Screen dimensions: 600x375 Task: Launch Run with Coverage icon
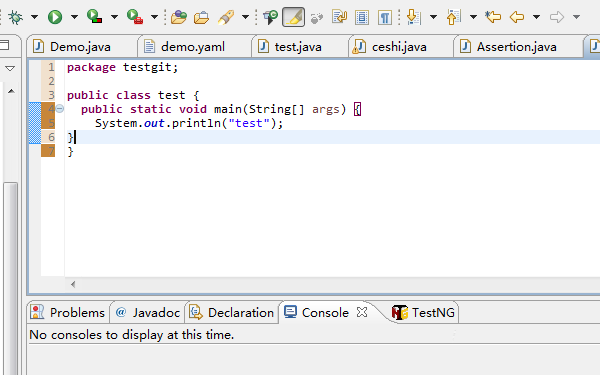(95, 16)
